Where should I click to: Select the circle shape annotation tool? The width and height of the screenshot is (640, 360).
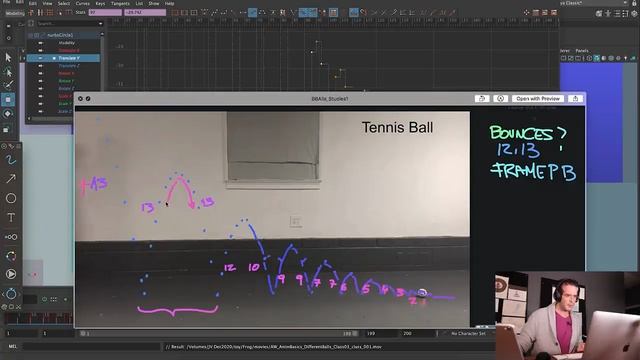[11, 198]
